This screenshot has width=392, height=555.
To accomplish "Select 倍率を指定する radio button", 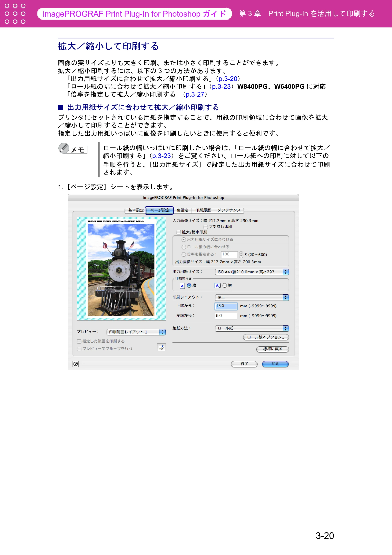I will coord(184,254).
